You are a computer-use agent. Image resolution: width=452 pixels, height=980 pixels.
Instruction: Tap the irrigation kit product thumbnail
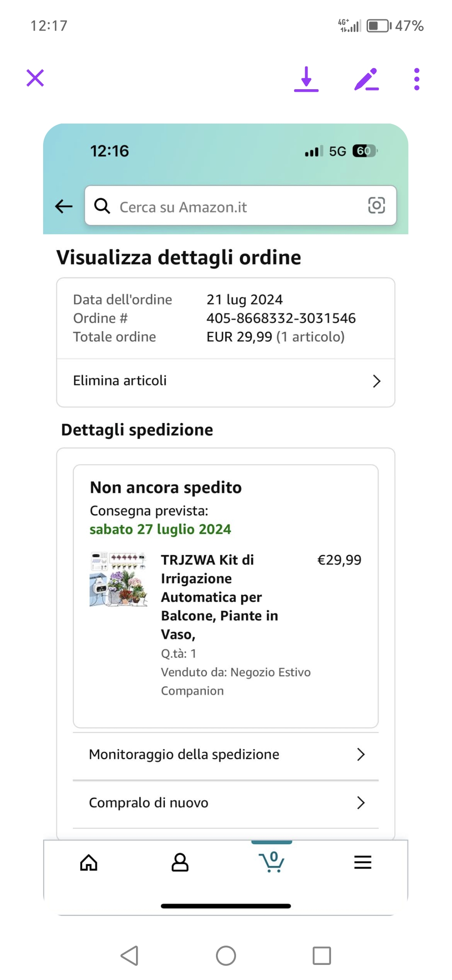[118, 579]
